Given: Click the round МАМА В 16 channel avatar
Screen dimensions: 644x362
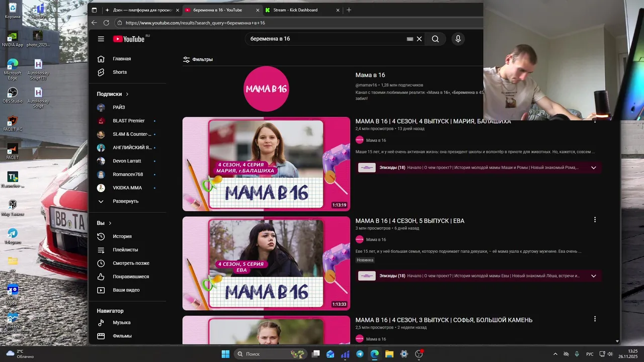Looking at the screenshot, I should click(x=266, y=88).
